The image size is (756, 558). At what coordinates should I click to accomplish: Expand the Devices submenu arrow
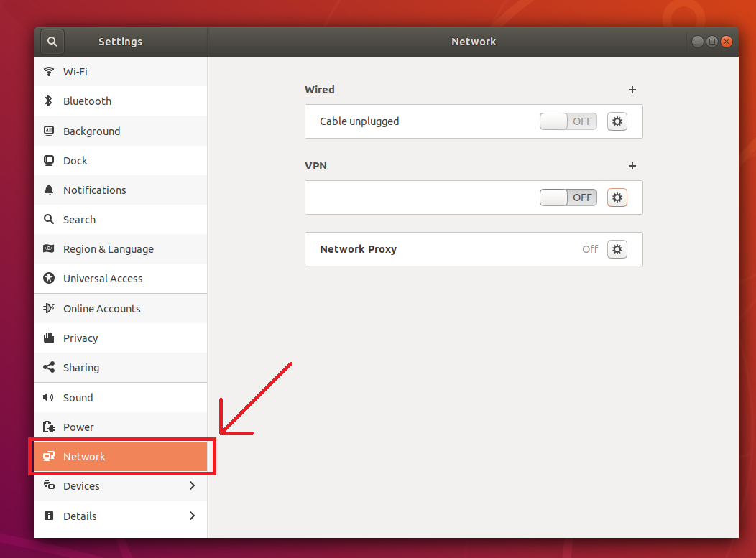(192, 486)
